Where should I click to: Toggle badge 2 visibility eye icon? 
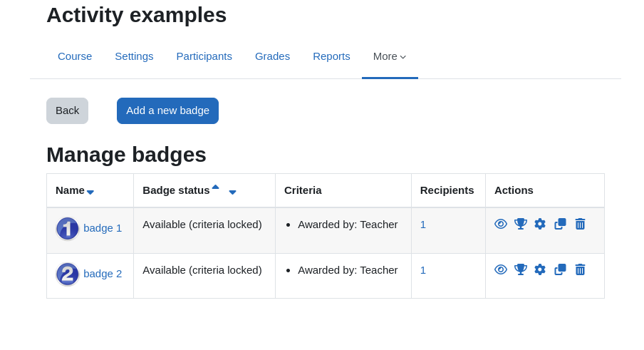pyautogui.click(x=501, y=269)
